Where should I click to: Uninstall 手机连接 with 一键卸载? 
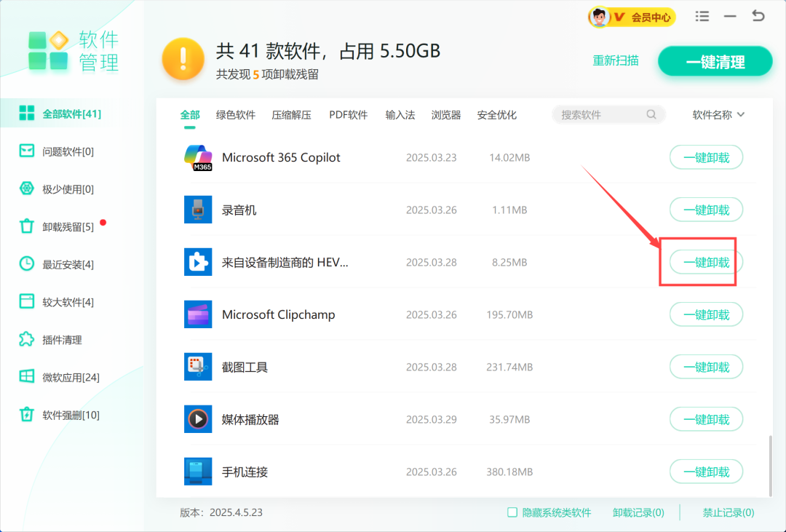(706, 472)
